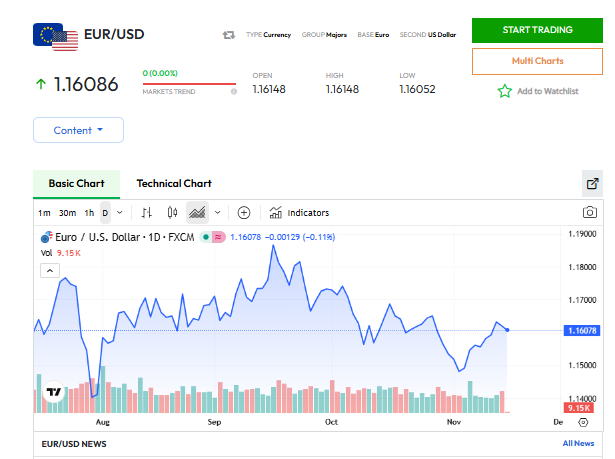Select the 1m timeframe
The image size is (615, 459).
click(x=44, y=212)
